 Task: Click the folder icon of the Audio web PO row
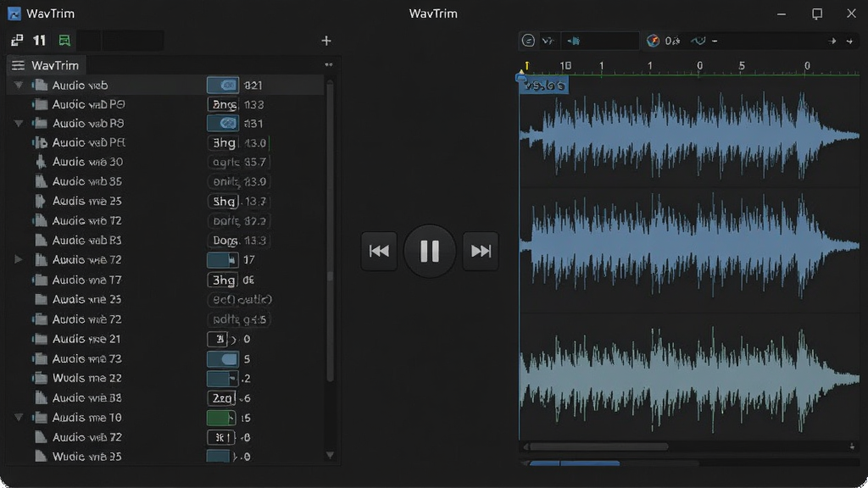tap(40, 104)
